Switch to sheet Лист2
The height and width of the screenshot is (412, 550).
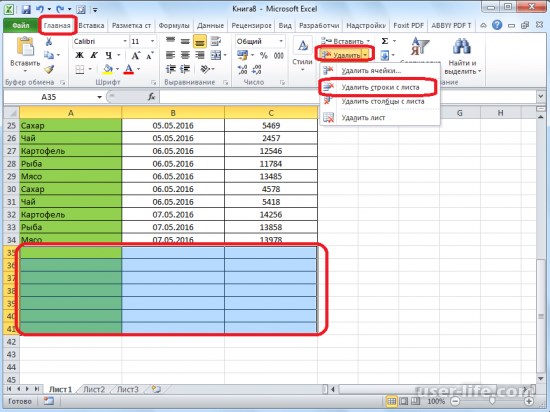click(94, 389)
